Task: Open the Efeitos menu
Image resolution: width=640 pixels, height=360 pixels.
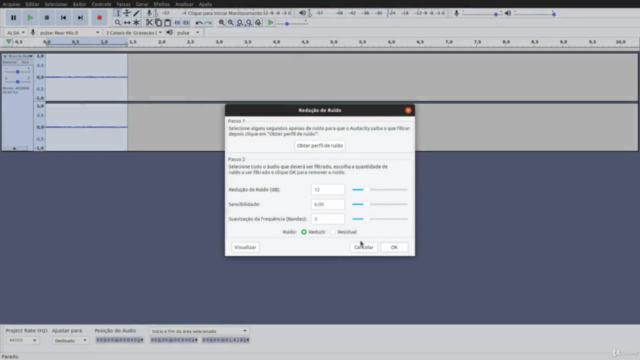Action: tap(162, 4)
